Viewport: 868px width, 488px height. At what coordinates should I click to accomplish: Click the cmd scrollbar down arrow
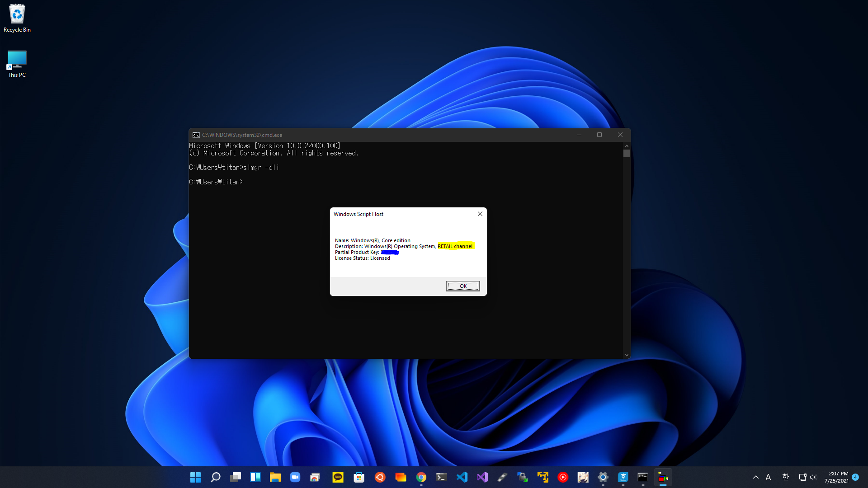tap(627, 355)
